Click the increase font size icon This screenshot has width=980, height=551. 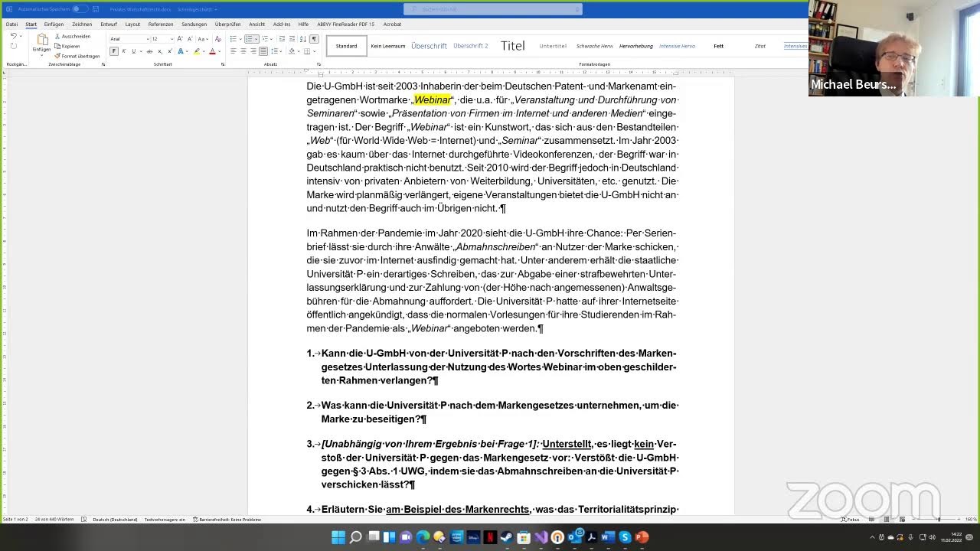180,39
